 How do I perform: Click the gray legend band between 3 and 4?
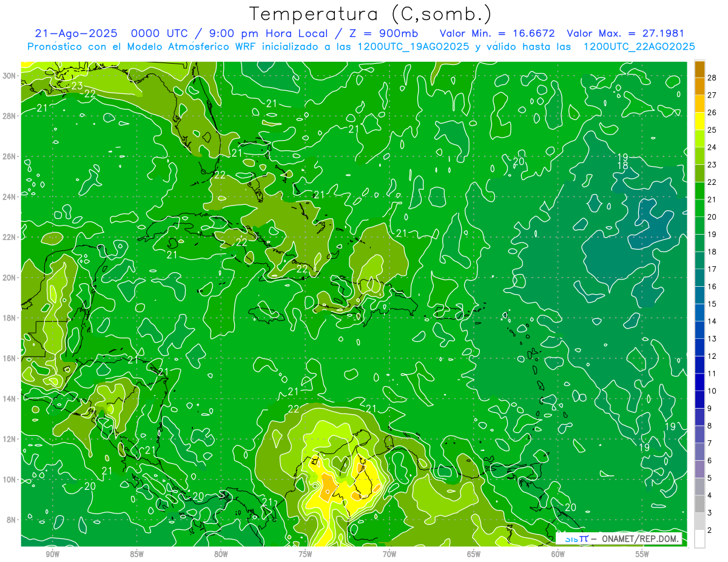pyautogui.click(x=699, y=504)
